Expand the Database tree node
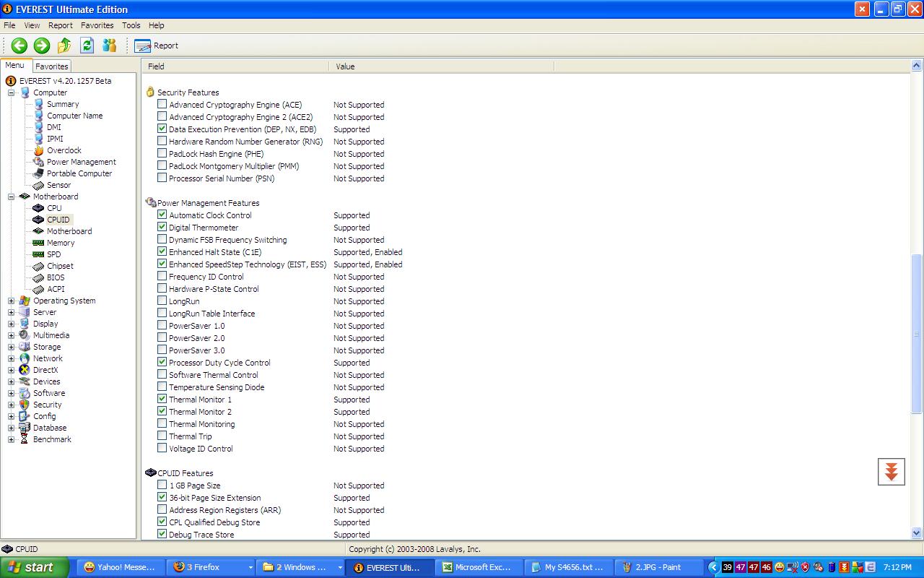The height and width of the screenshot is (578, 924). pos(11,428)
